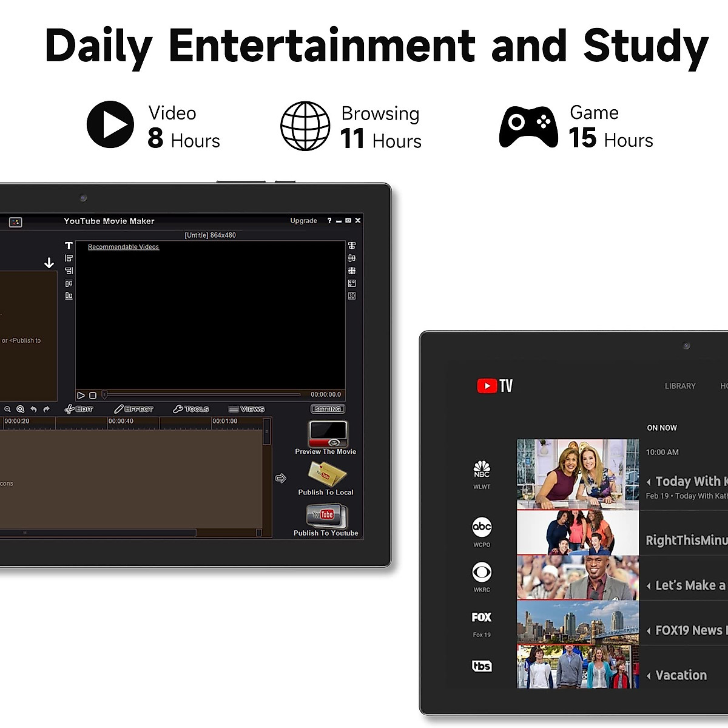Click the Publish To Youtube icon
This screenshot has width=728, height=728.
point(327,516)
